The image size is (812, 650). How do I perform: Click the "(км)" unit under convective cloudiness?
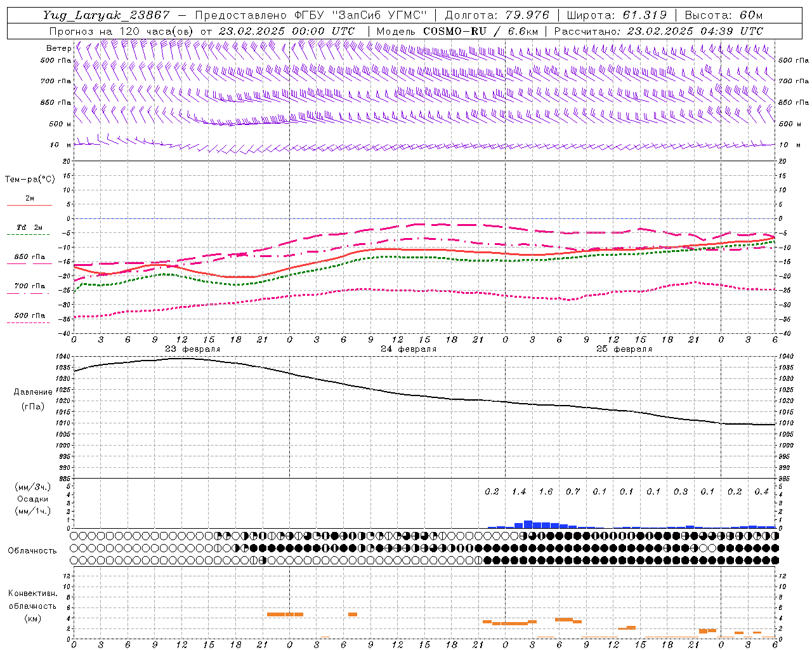(x=32, y=618)
